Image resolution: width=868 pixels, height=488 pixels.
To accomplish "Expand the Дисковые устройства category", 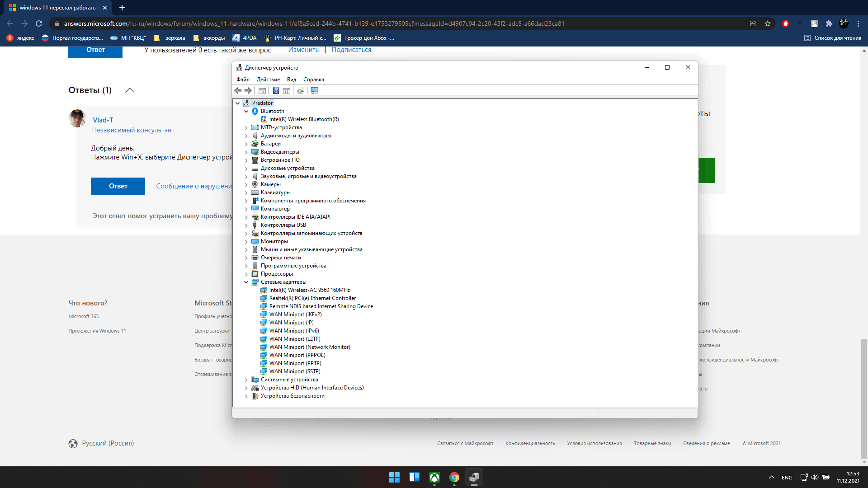I will coord(246,169).
